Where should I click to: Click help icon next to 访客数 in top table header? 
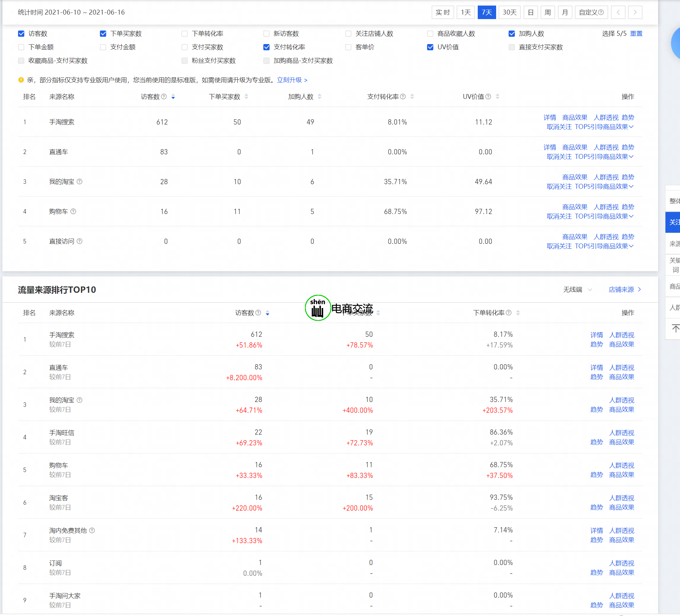(x=164, y=97)
